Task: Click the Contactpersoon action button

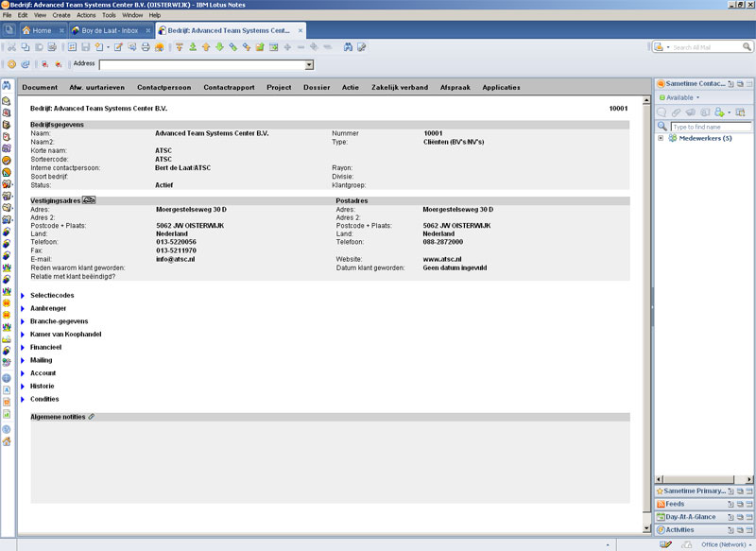Action: point(163,87)
